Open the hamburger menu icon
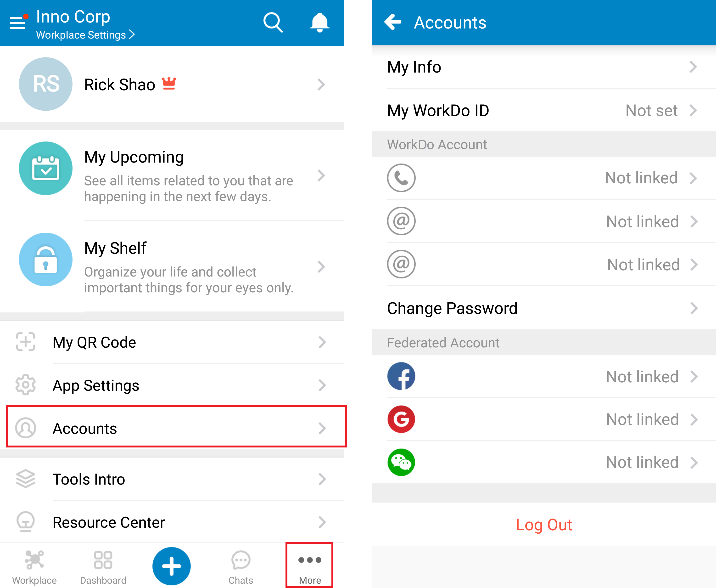 pos(18,23)
